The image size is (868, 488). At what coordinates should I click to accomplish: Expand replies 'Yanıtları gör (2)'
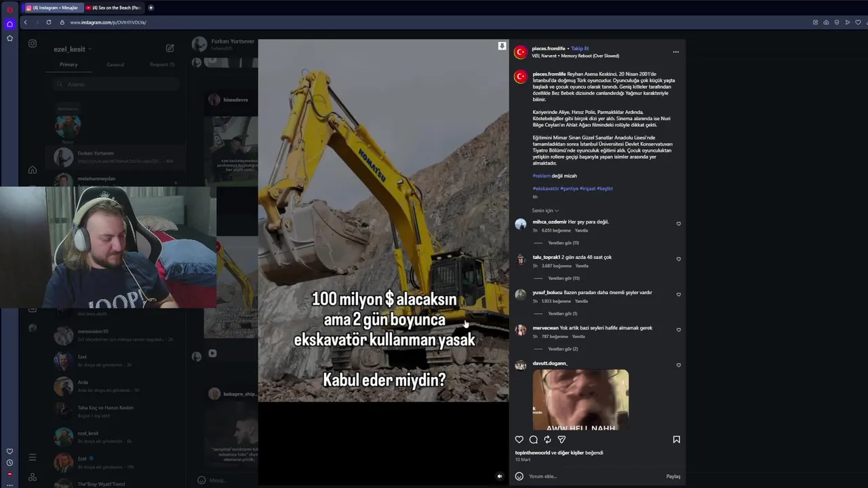coord(563,348)
